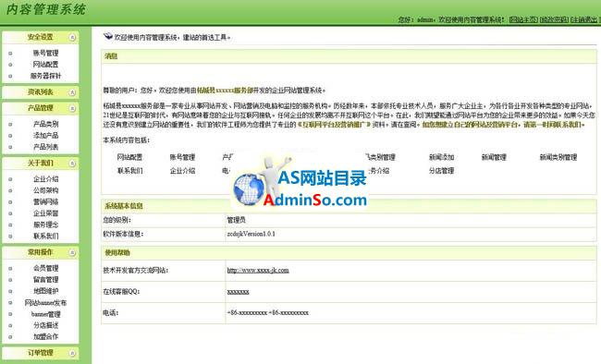601x364 pixels.
Task: Open 企业介绍 under 关于我们 sidebar
Action: coord(45,179)
